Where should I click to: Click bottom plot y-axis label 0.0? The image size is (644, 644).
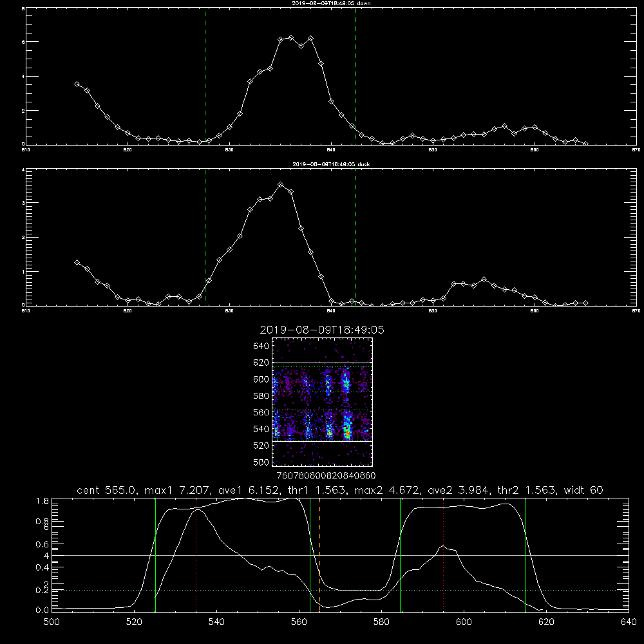click(x=43, y=610)
